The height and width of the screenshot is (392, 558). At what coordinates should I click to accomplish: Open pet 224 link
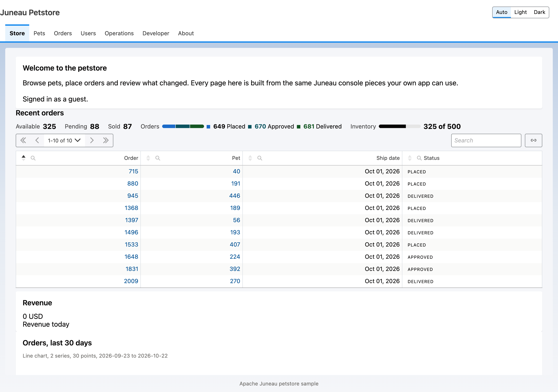235,257
